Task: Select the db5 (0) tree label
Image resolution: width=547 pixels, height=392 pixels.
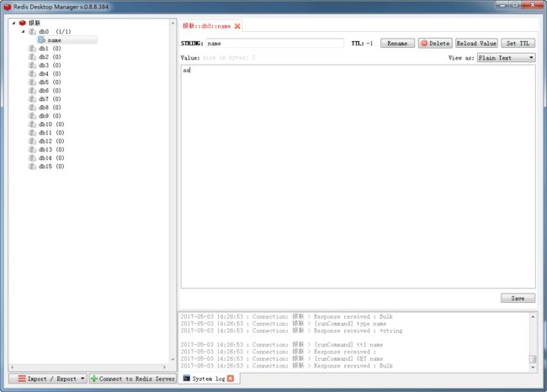Action: pyautogui.click(x=50, y=82)
